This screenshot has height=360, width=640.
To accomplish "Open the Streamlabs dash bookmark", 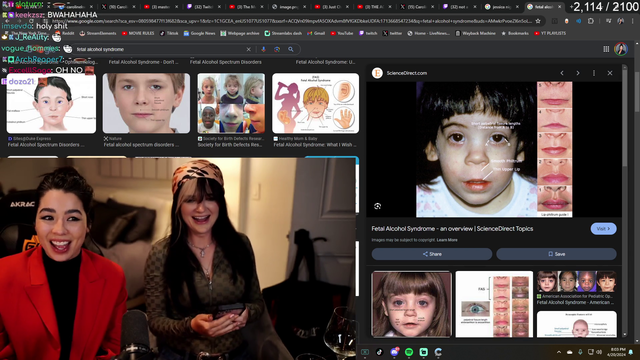I will [283, 33].
